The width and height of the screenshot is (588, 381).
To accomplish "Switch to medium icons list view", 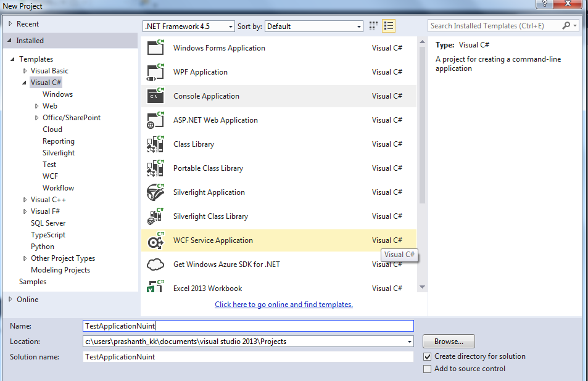I will (x=389, y=26).
